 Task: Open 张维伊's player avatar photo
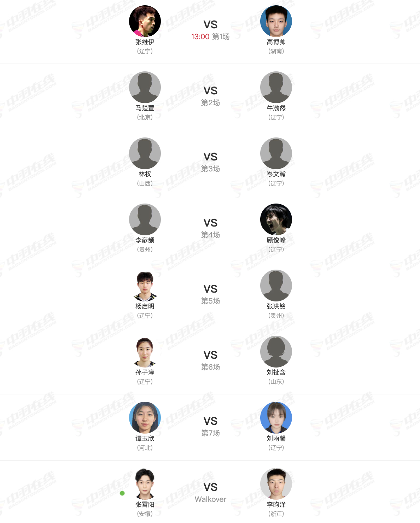tap(145, 21)
